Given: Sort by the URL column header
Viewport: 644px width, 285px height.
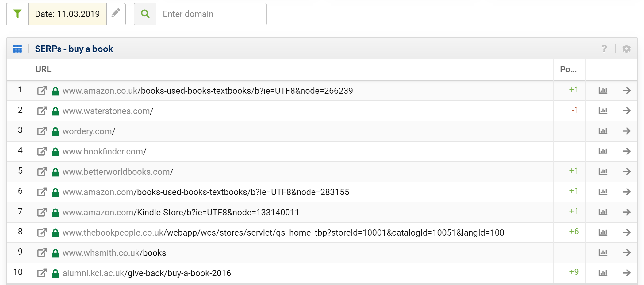Looking at the screenshot, I should (44, 69).
